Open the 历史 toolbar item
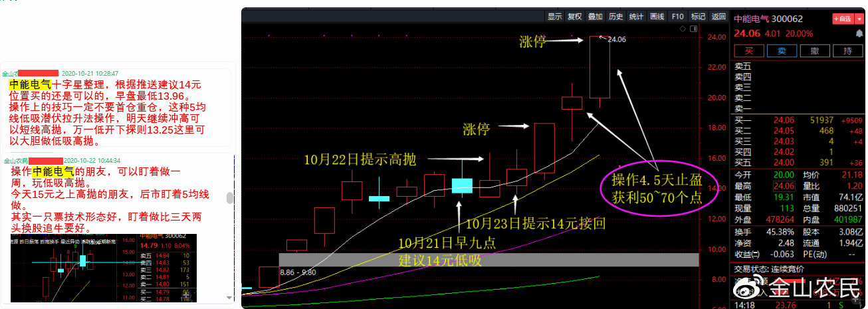 point(617,17)
